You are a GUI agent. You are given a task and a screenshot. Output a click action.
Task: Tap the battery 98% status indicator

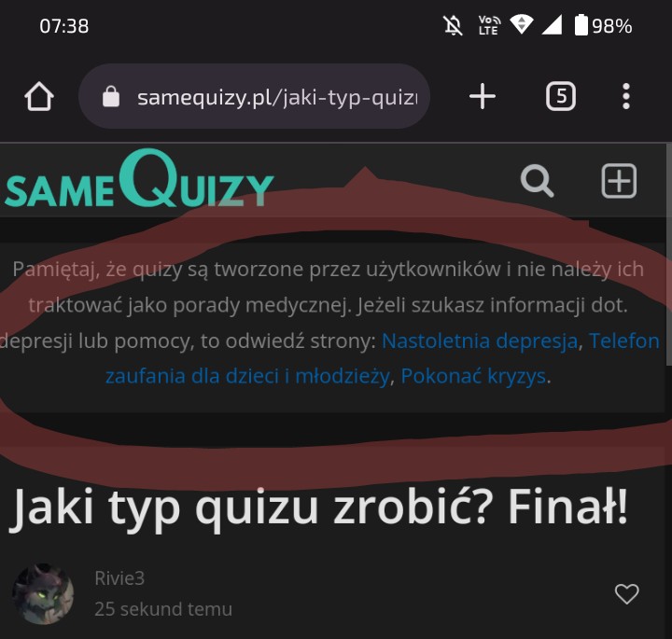[603, 26]
